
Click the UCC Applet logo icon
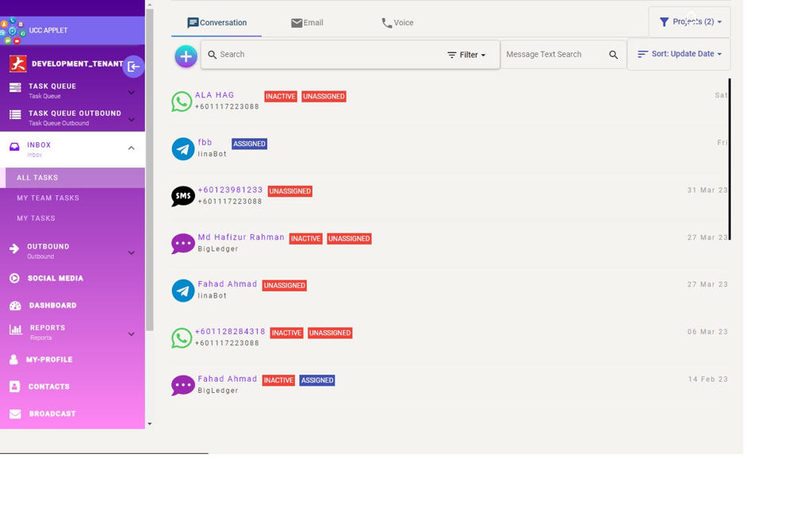(13, 31)
